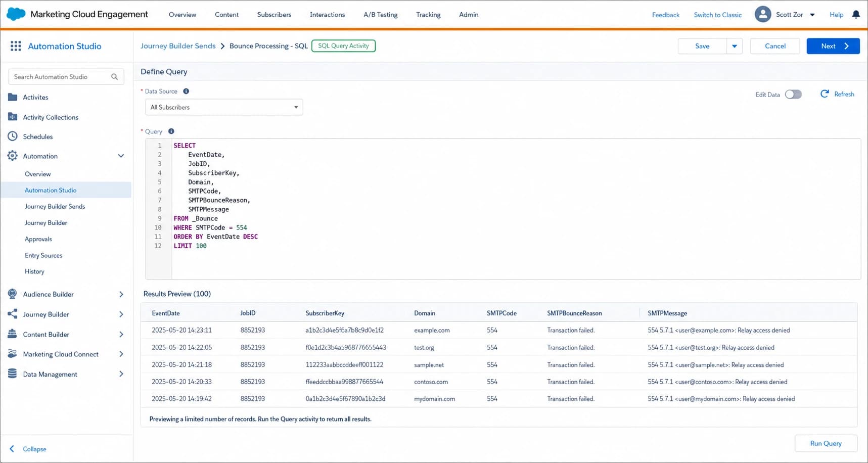The width and height of the screenshot is (868, 463).
Task: Expand the Audience Builder chevron
Action: [121, 294]
